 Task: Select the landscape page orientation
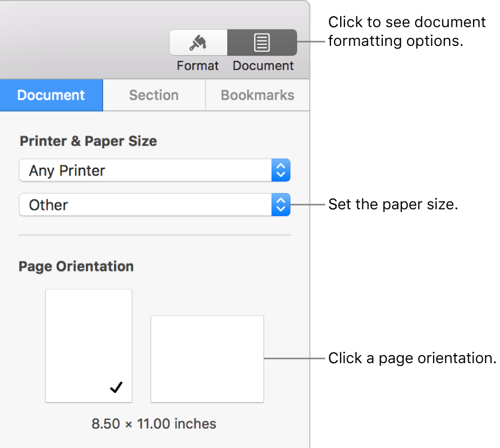tap(207, 359)
